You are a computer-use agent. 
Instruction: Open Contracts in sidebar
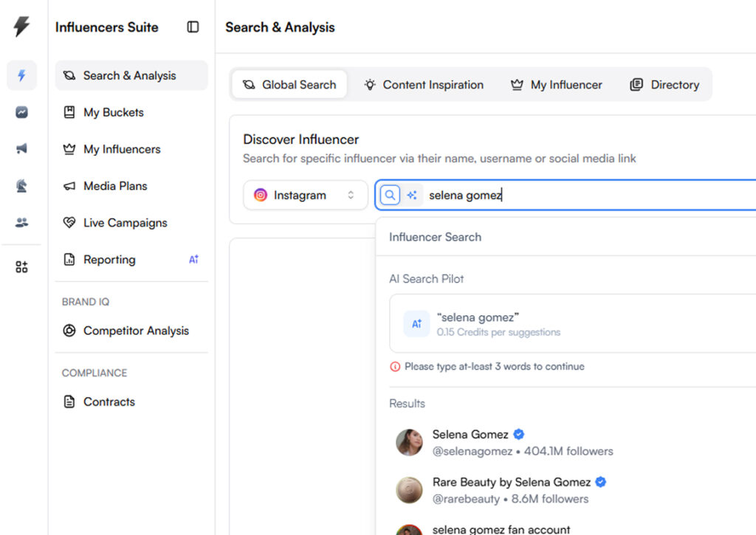pos(131,402)
